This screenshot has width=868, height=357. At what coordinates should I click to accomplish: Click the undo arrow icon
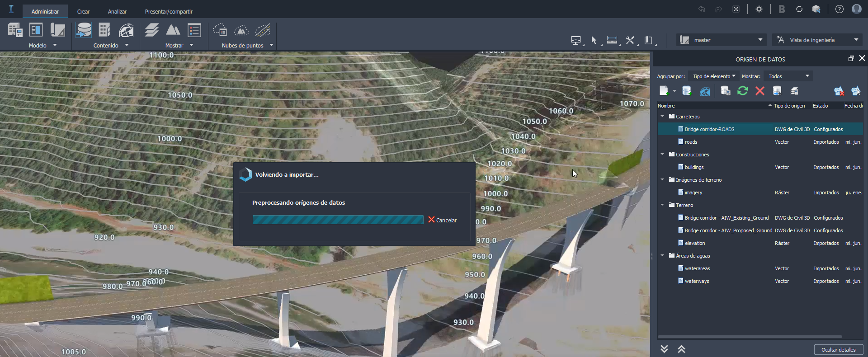point(702,9)
